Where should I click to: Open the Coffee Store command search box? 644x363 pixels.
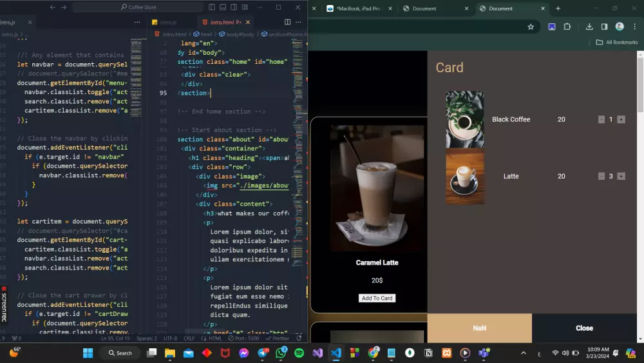(x=138, y=7)
